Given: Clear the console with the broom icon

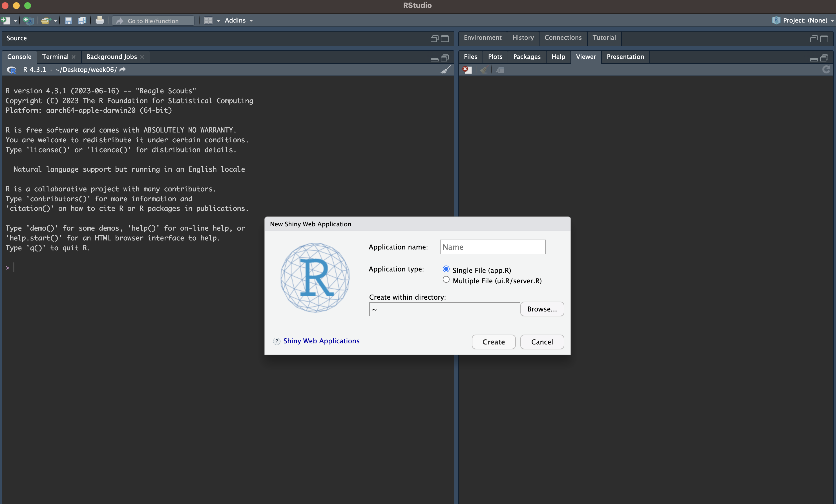Looking at the screenshot, I should tap(446, 70).
